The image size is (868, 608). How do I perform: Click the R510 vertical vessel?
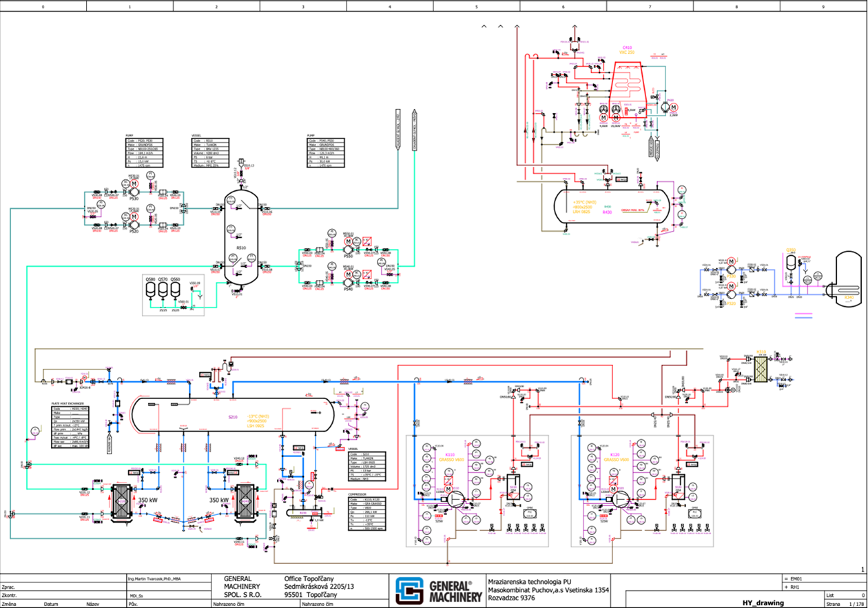[x=241, y=238]
